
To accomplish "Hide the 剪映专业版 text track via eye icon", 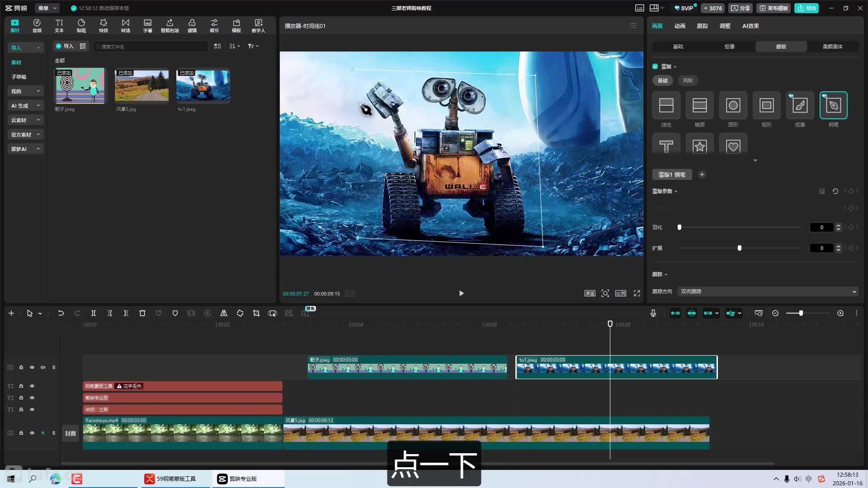I will coord(32,398).
